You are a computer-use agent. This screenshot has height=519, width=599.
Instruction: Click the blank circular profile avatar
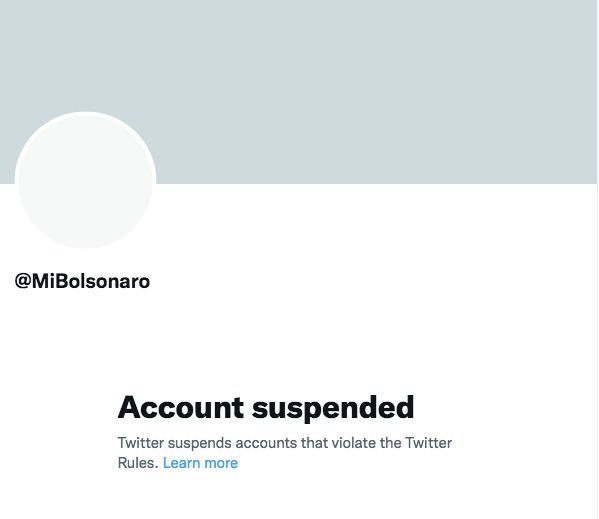85,181
